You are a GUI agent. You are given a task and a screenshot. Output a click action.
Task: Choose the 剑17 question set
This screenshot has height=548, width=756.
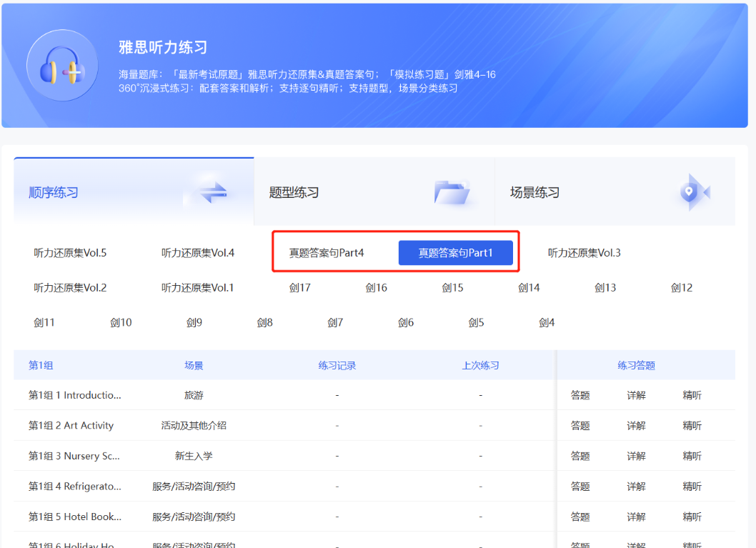click(x=300, y=288)
